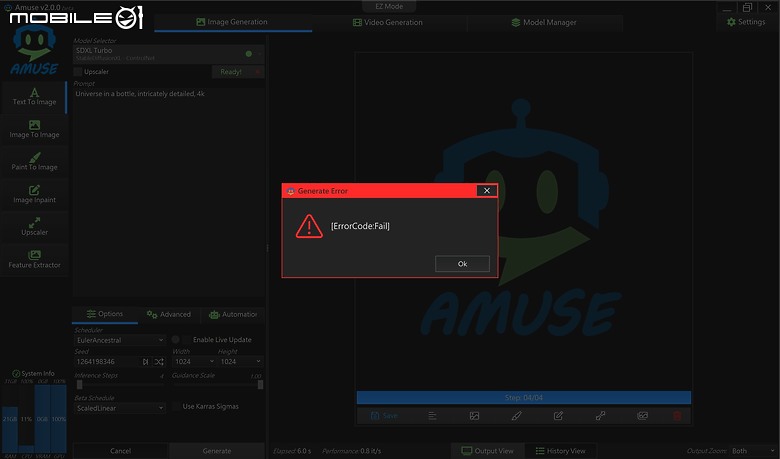Click the next-seed icon beside the seed value
This screenshot has width=780, height=459.
pyautogui.click(x=145, y=362)
